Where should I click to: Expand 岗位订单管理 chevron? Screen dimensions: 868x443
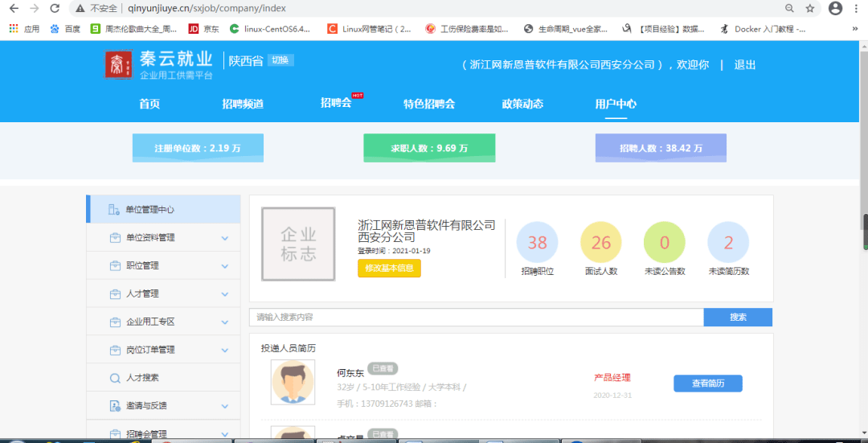pyautogui.click(x=225, y=351)
